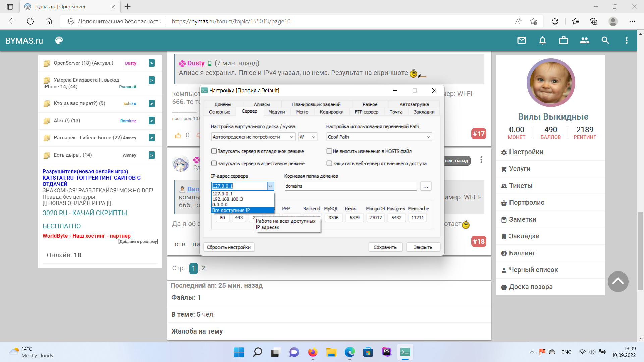Click the domains root folder input field
644x362 pixels.
click(350, 186)
